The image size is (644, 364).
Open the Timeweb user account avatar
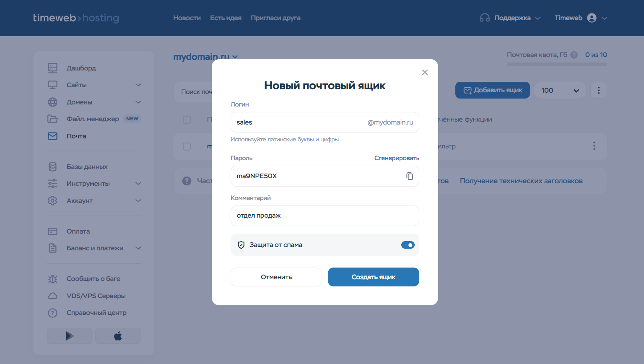(592, 18)
